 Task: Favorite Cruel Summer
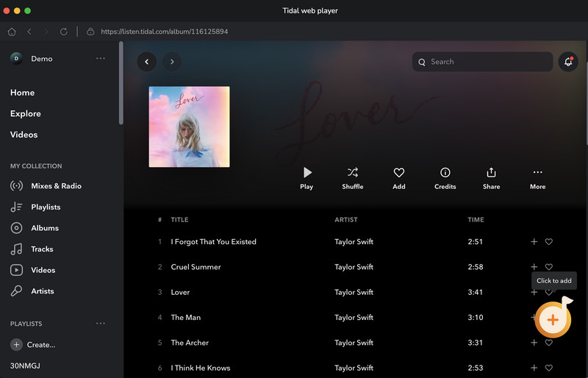[548, 267]
